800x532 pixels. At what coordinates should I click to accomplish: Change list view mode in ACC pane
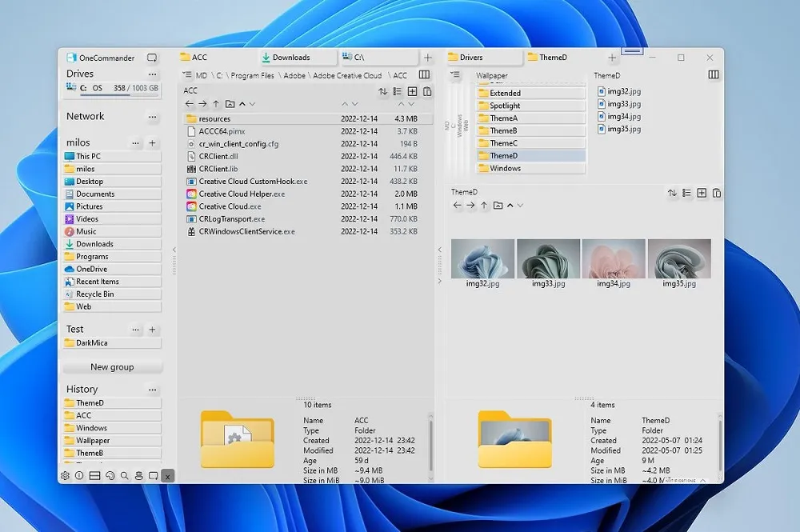point(398,91)
